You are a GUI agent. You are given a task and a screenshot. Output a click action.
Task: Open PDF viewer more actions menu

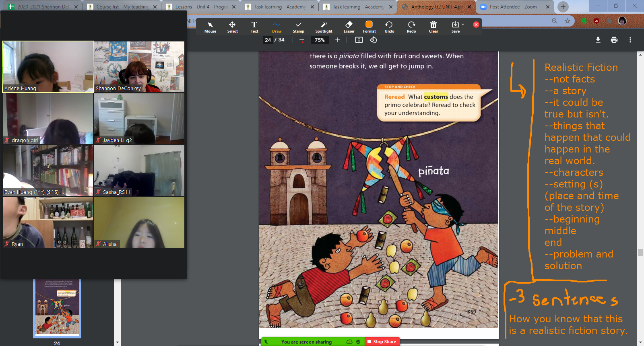(x=630, y=40)
